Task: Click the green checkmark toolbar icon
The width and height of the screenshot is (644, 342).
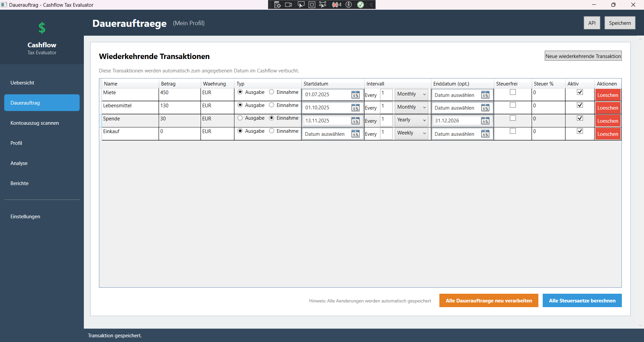Action: (x=361, y=5)
